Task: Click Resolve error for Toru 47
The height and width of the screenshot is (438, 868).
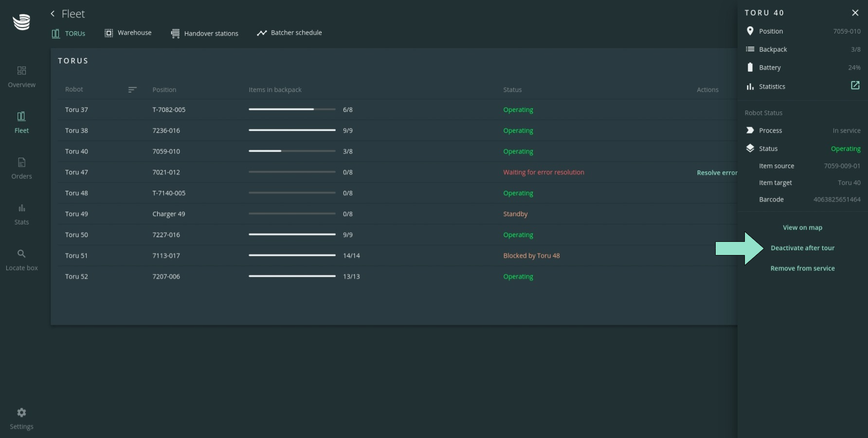Action: click(717, 173)
